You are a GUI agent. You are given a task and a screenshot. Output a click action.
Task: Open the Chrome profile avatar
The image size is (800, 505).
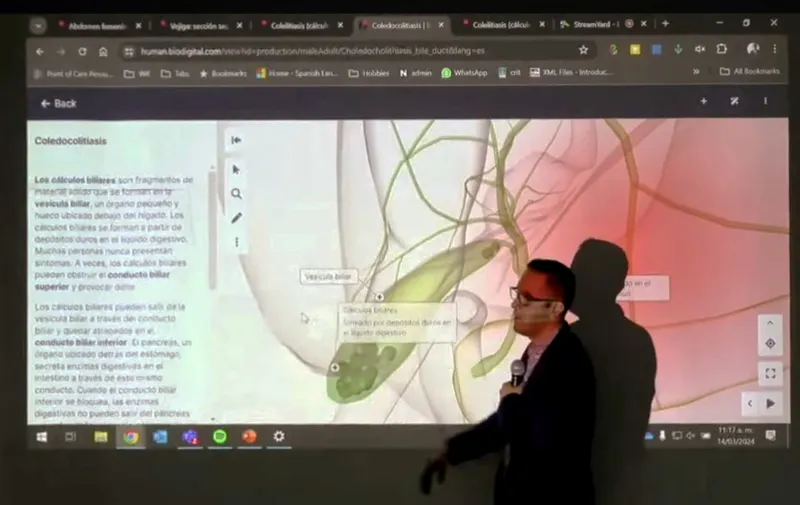click(753, 49)
